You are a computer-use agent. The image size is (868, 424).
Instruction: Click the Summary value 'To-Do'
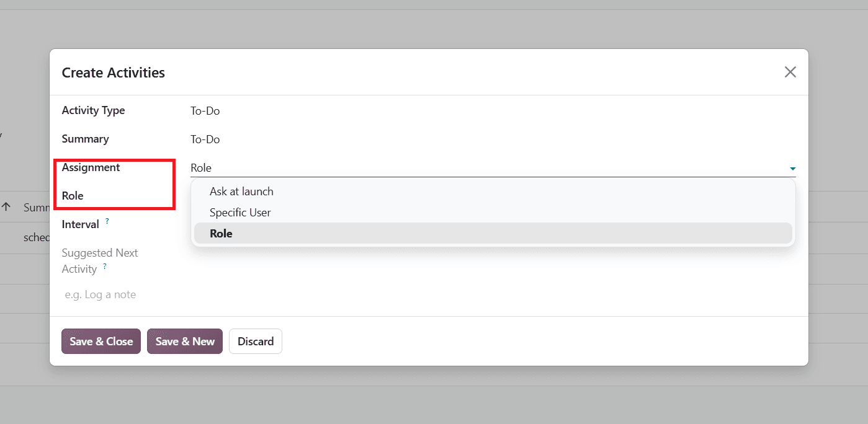(205, 139)
